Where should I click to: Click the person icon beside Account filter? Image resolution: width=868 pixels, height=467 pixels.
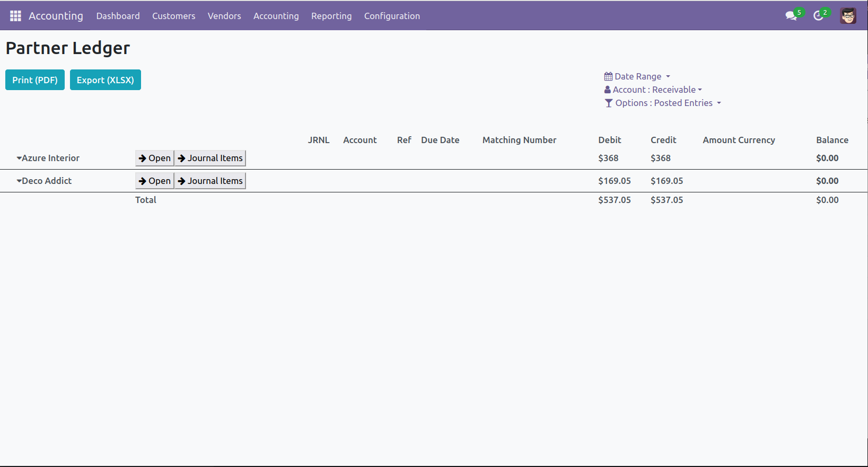point(608,90)
